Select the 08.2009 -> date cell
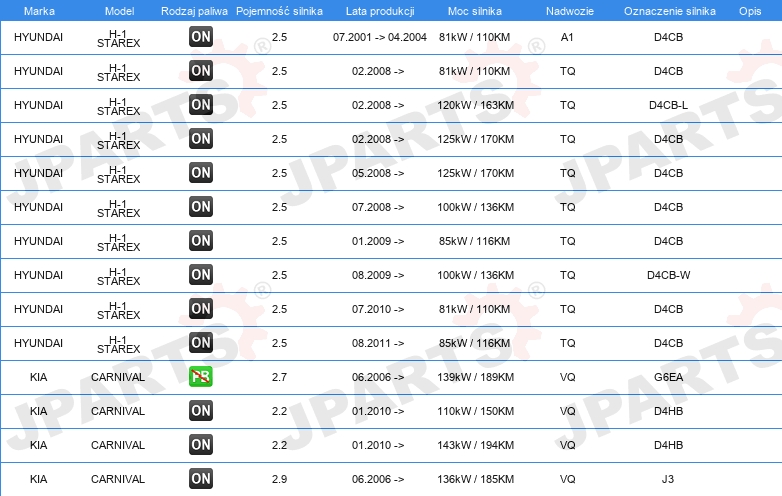Screen dimensions: 782x496 pos(378,275)
